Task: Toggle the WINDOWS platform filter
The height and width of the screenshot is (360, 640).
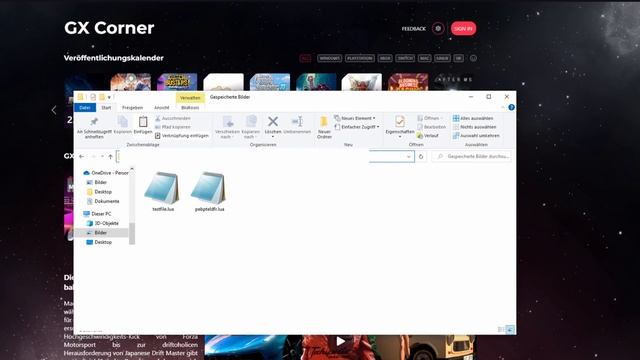Action: 329,58
